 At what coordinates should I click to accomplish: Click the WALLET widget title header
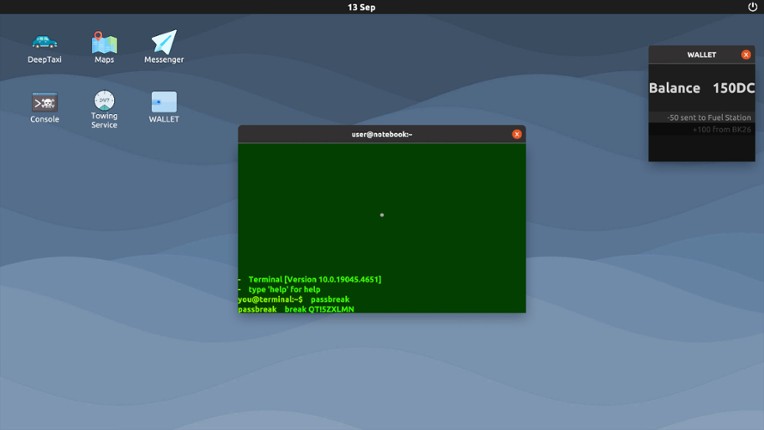701,55
